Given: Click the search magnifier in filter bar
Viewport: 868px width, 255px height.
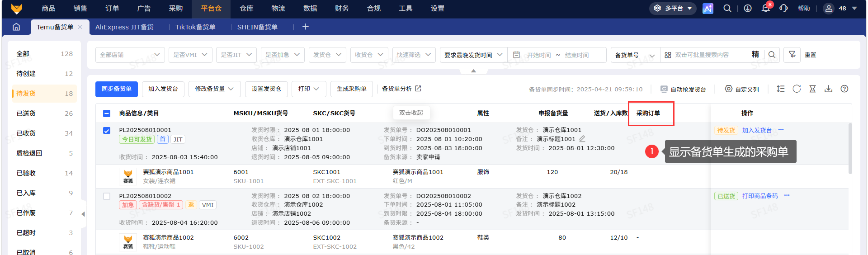Looking at the screenshot, I should [x=772, y=55].
